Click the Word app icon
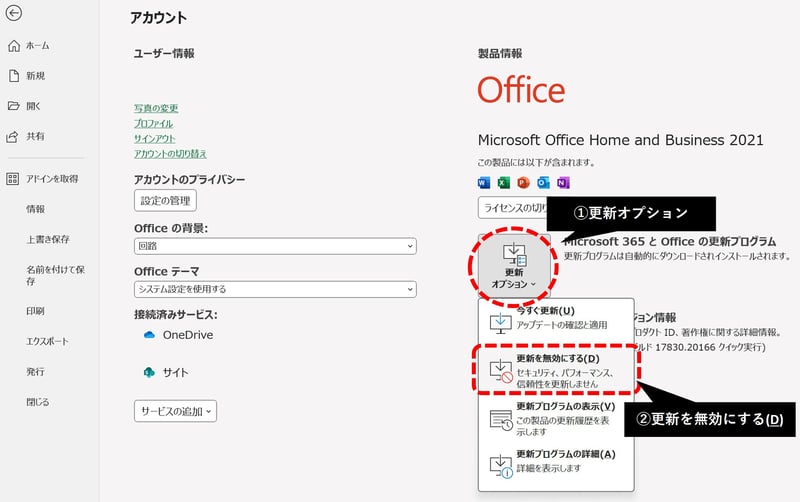This screenshot has height=502, width=800. pyautogui.click(x=484, y=183)
